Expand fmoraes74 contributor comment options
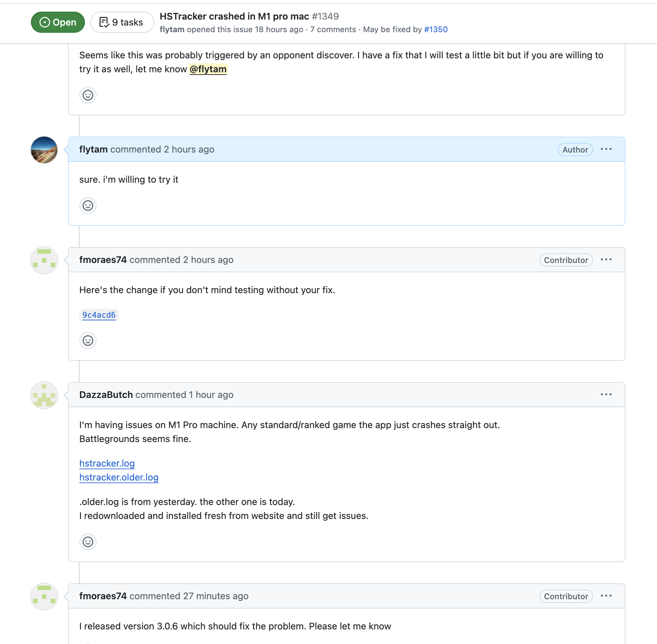Image resolution: width=657 pixels, height=644 pixels. tap(608, 259)
